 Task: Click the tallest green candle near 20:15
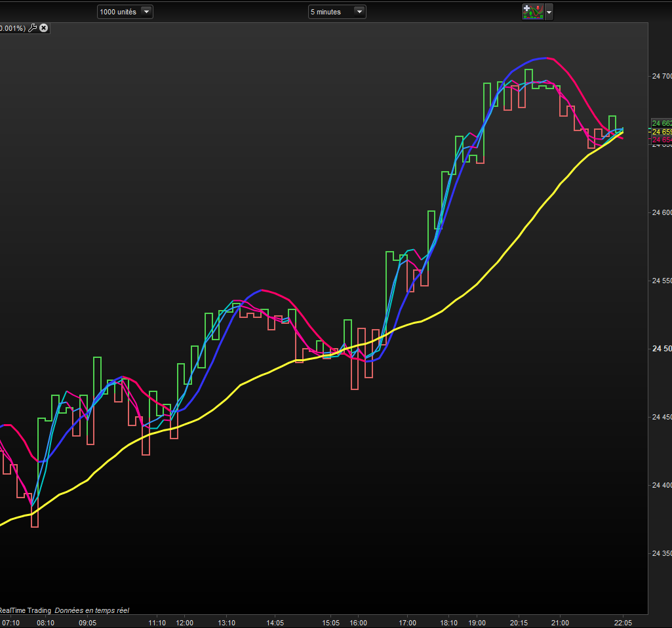528,79
